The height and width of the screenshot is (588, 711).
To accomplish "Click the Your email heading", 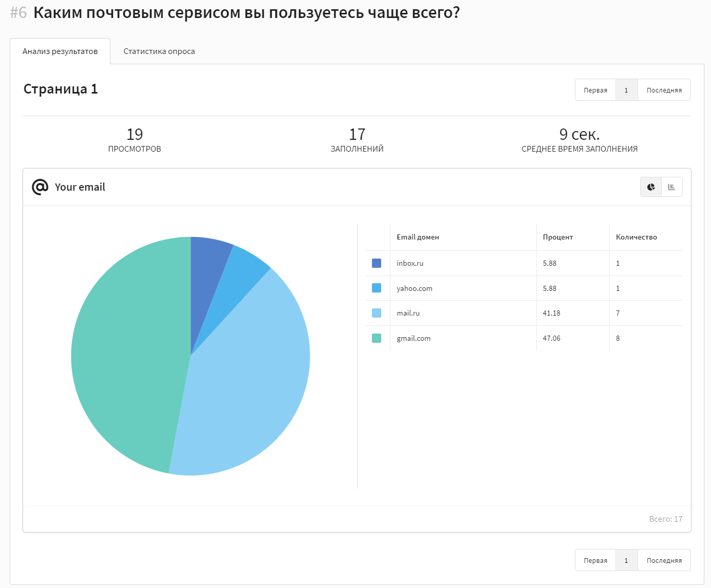I will [80, 187].
